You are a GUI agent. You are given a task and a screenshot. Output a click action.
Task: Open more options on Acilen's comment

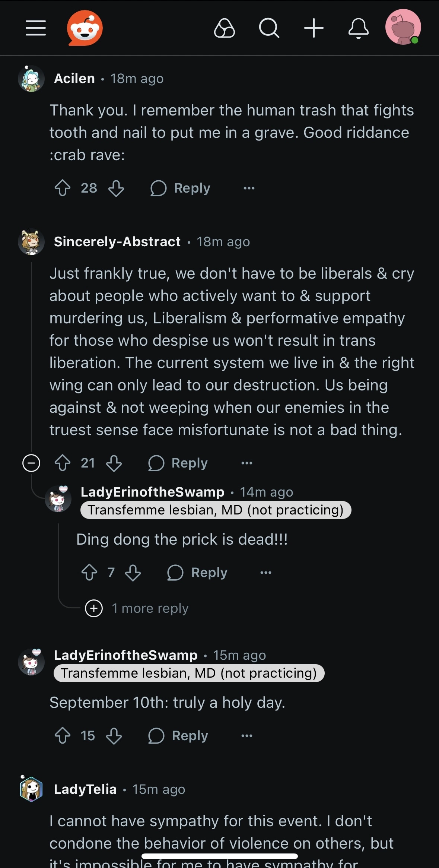[x=249, y=188]
